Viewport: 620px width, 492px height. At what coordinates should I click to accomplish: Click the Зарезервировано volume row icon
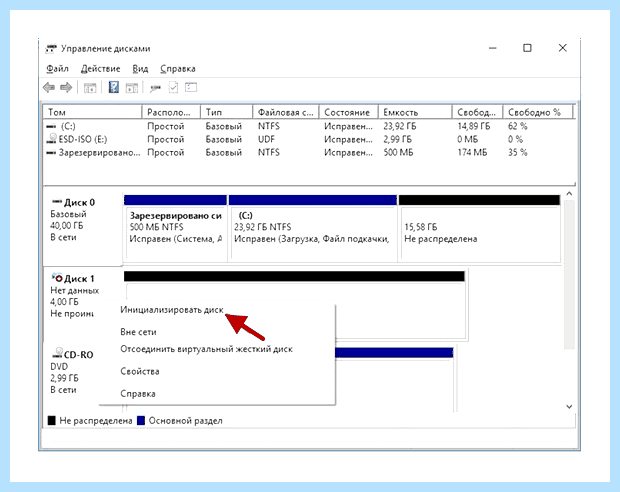click(51, 153)
